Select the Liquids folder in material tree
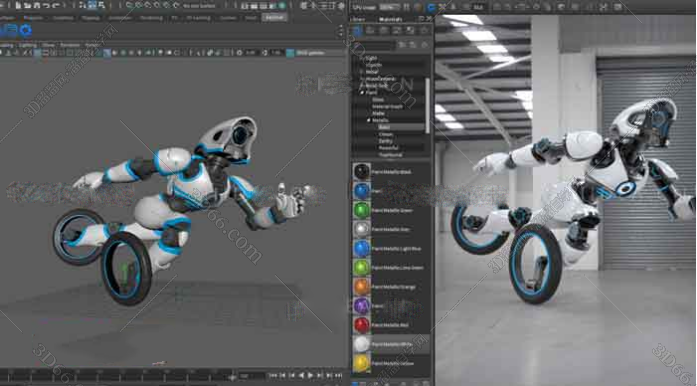This screenshot has height=386, width=697. tap(374, 65)
